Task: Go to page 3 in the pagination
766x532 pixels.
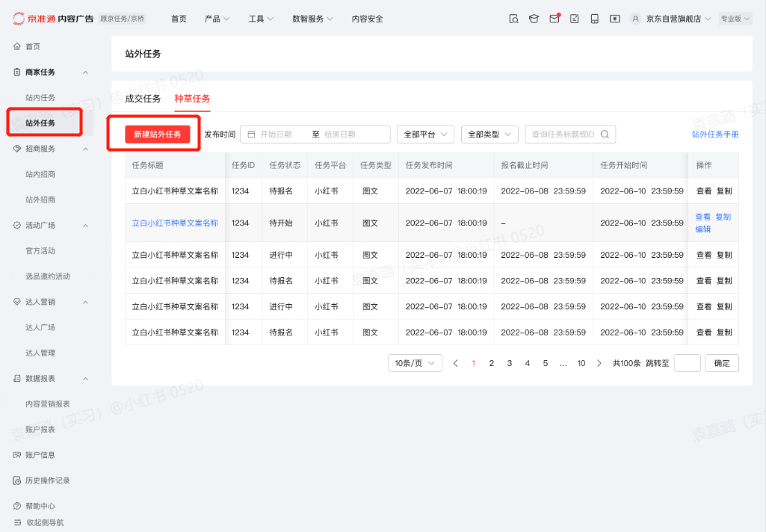Action: [510, 363]
